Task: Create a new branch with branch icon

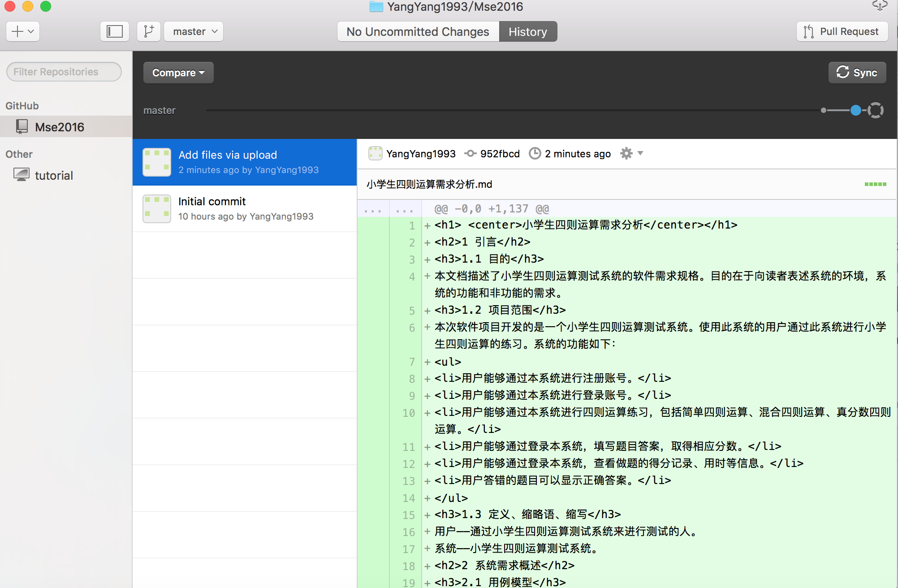Action: 149,31
